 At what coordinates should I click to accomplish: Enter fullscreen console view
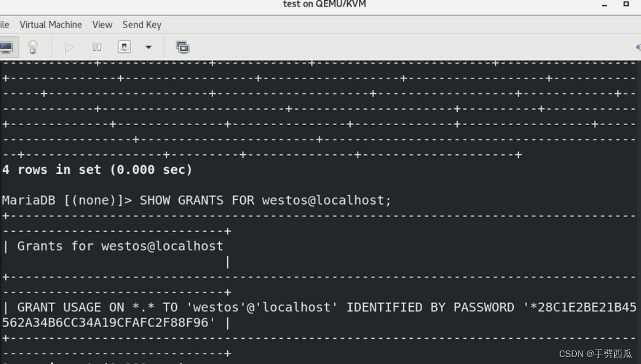(182, 47)
